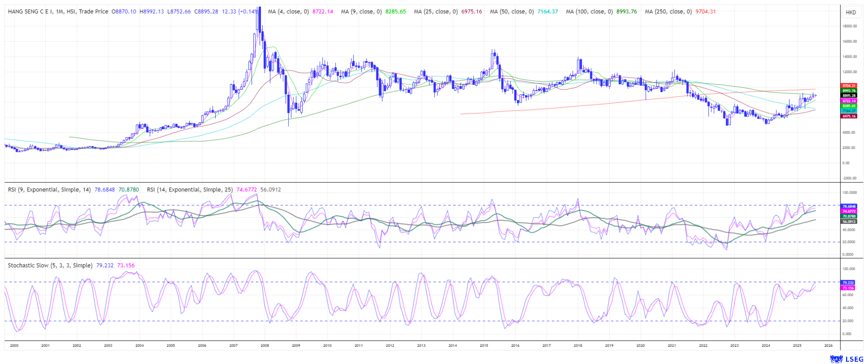Image resolution: width=868 pixels, height=364 pixels.
Task: Click the 2008 label on time axis
Action: pyautogui.click(x=265, y=345)
